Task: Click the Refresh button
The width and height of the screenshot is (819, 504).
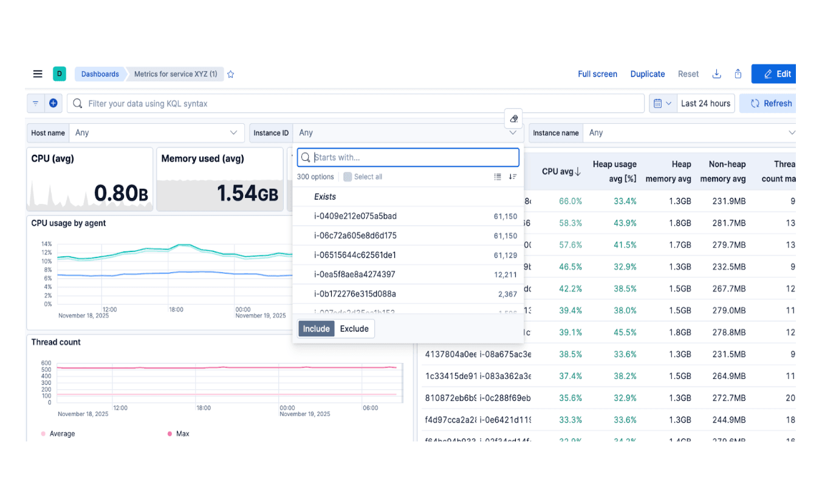Action: 772,103
